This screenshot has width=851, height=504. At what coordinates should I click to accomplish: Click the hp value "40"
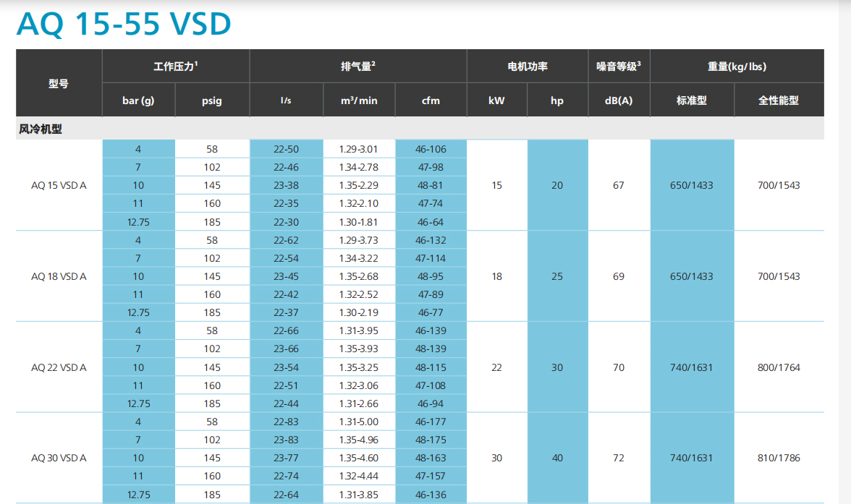click(557, 458)
